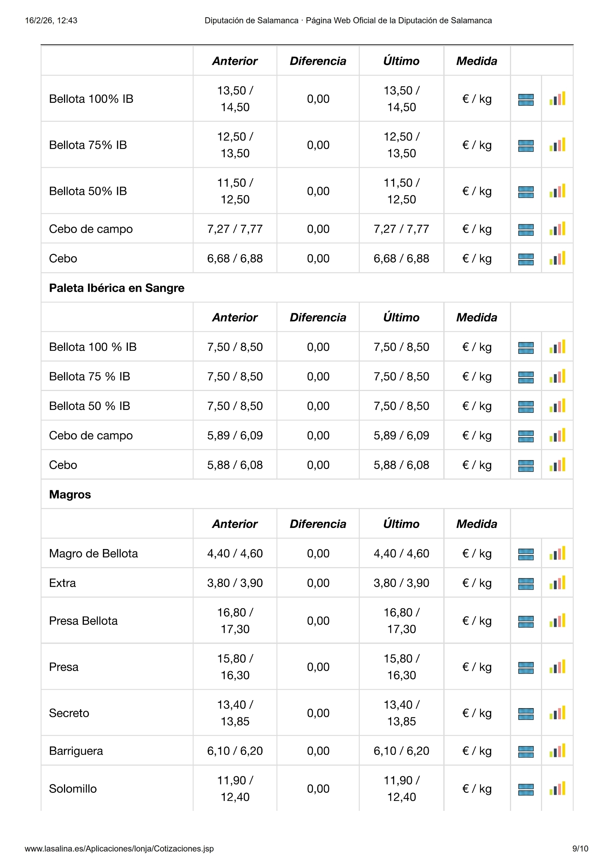Open table icon for Solomillo row
This screenshot has height=868, width=613.
pos(526,789)
